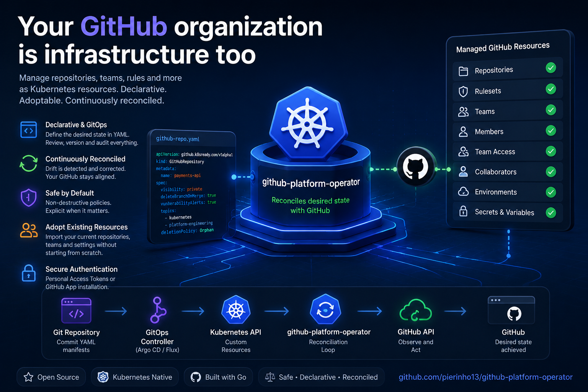Click the 'Adopt Existing Resources' heading
Image resolution: width=588 pixels, height=392 pixels.
(x=87, y=227)
